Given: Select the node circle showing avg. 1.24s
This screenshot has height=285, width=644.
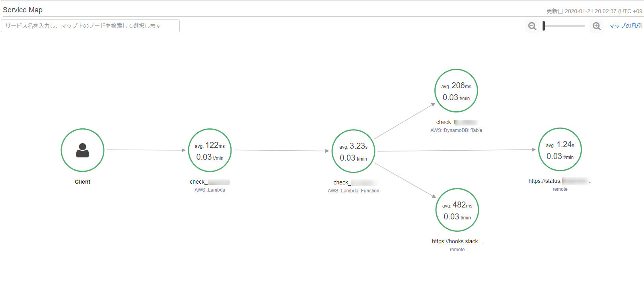Looking at the screenshot, I should (560, 149).
